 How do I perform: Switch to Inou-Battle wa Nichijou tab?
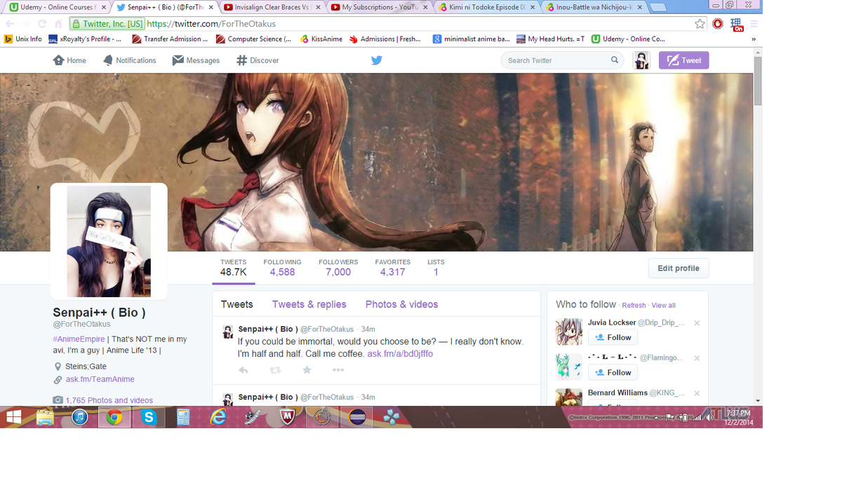[x=594, y=8]
